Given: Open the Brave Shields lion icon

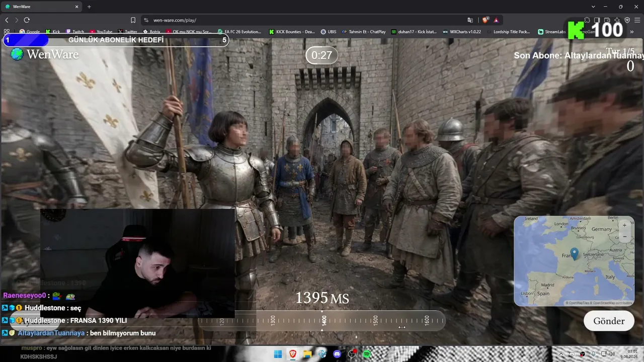Looking at the screenshot, I should point(485,20).
